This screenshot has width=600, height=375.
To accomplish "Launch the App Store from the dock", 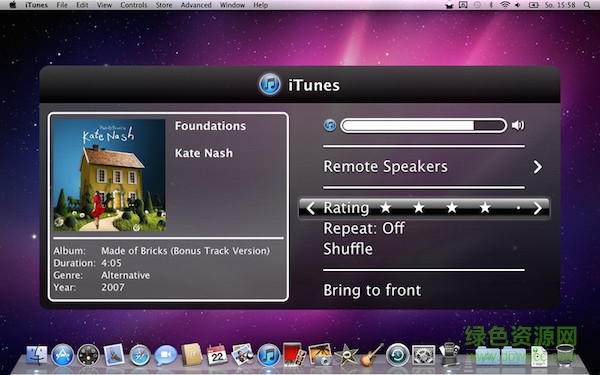I will point(62,355).
